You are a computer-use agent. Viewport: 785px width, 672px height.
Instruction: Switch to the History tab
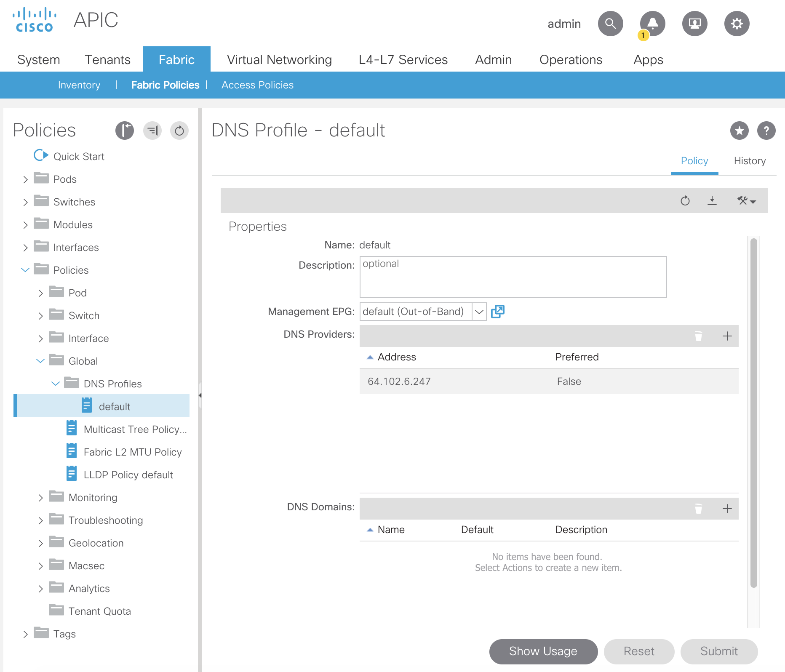click(749, 161)
